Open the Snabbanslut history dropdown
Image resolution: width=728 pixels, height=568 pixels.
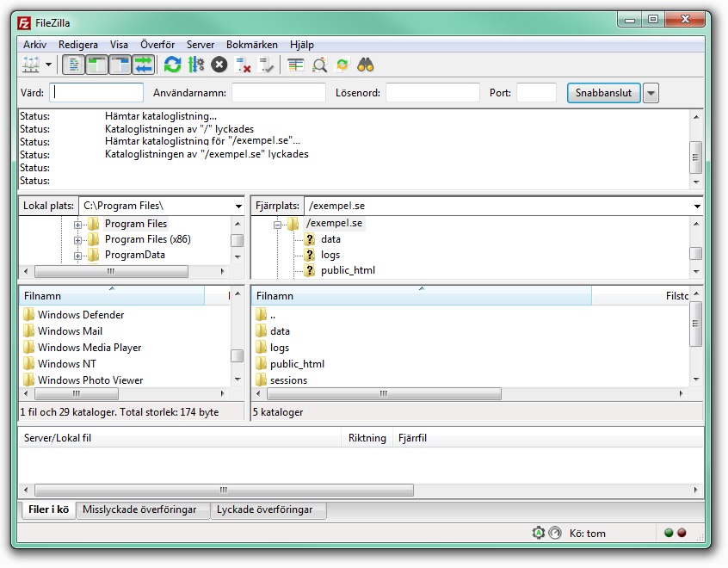point(651,93)
